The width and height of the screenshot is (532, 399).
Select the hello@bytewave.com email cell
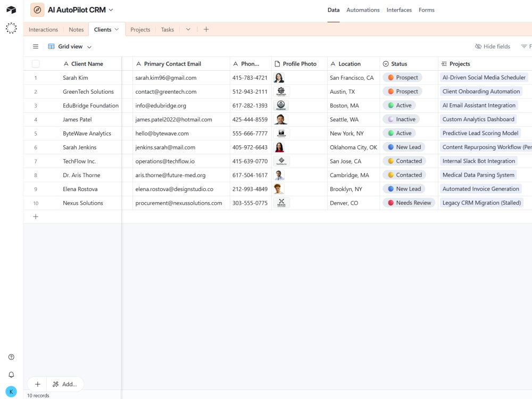[x=181, y=134]
